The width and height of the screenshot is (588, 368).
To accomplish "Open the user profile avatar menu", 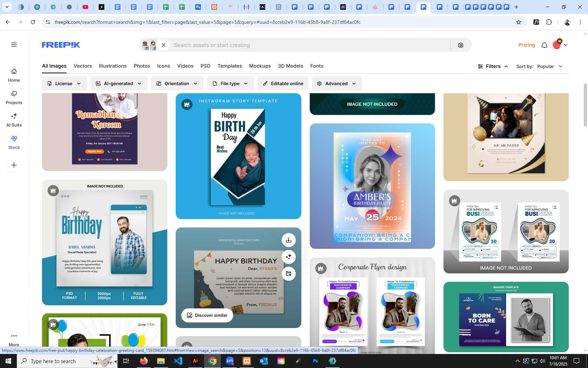I will 560,45.
